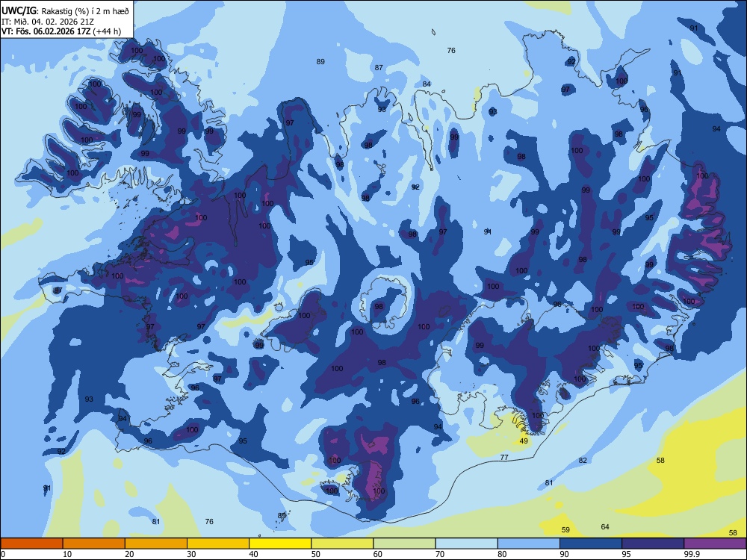Click the humidity value '82' over the southeast sea

pos(583,461)
